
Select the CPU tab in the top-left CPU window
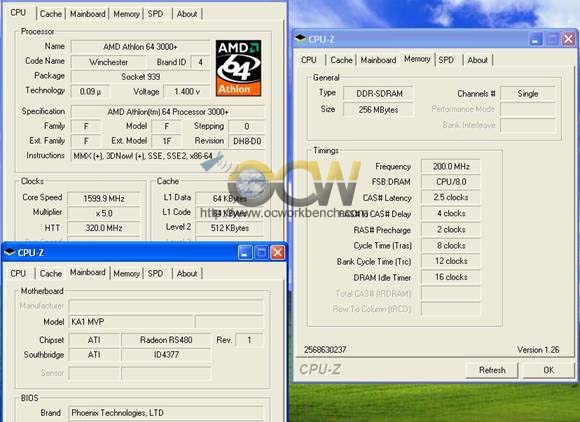18,13
